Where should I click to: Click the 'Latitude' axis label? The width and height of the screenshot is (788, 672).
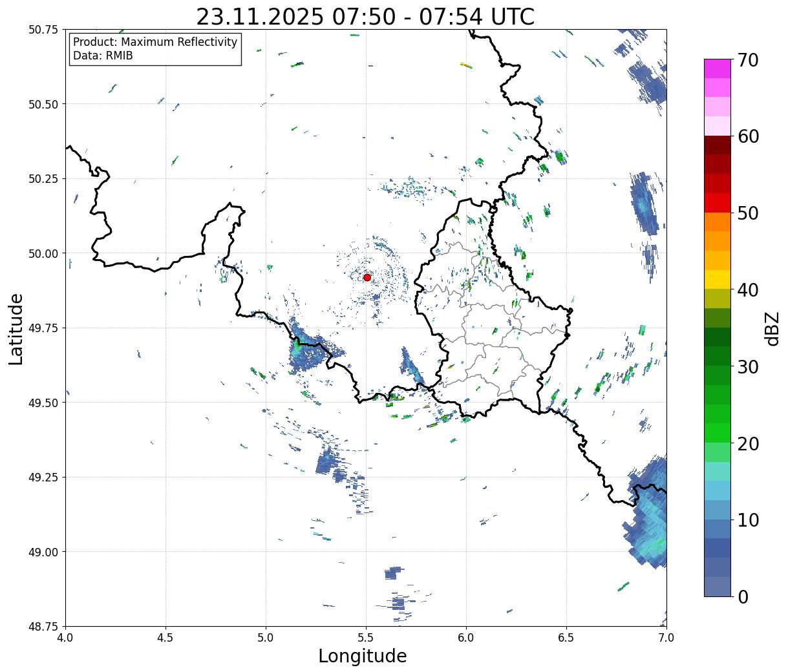tap(16, 328)
